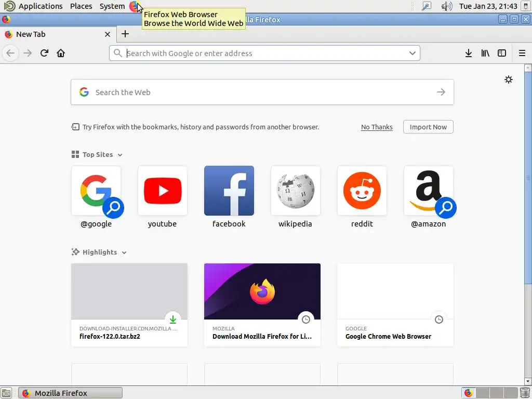
Task: Open the key/search applet in top panel
Action: click(426, 6)
